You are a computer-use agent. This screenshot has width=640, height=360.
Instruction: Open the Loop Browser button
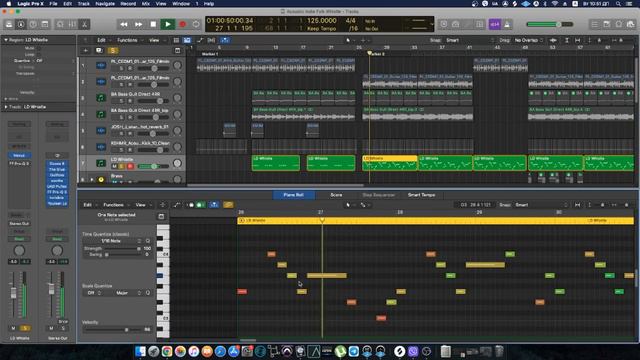pyautogui.click(x=619, y=24)
